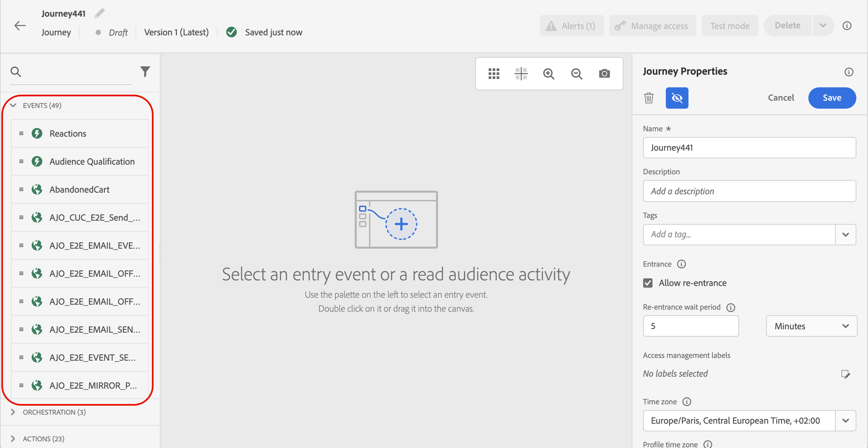The height and width of the screenshot is (448, 868).
Task: Toggle the hidden-eye visibility button
Action: tap(676, 98)
